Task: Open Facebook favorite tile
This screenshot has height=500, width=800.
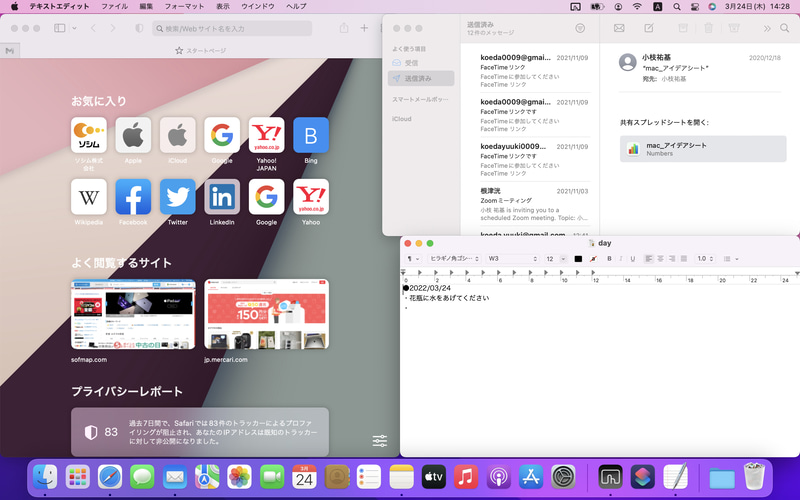Action: [x=133, y=197]
